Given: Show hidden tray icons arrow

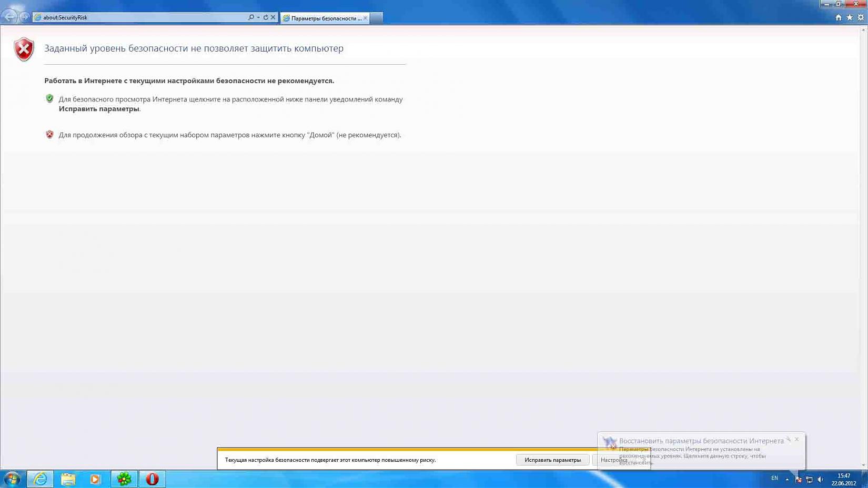Looking at the screenshot, I should click(x=787, y=479).
